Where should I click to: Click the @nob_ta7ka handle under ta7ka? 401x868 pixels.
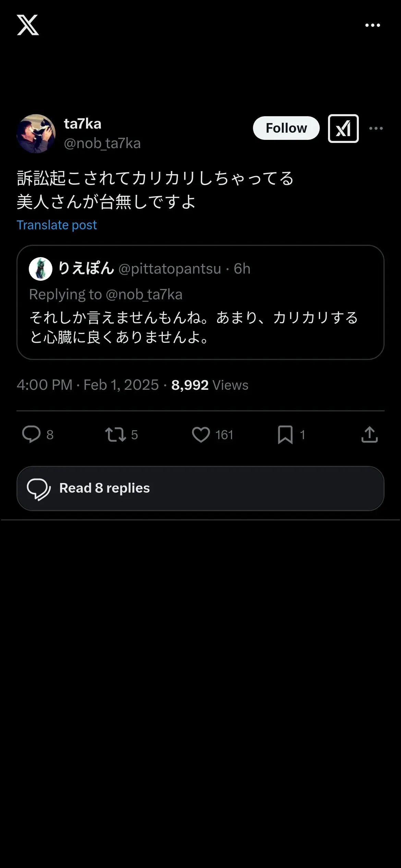[x=102, y=143]
